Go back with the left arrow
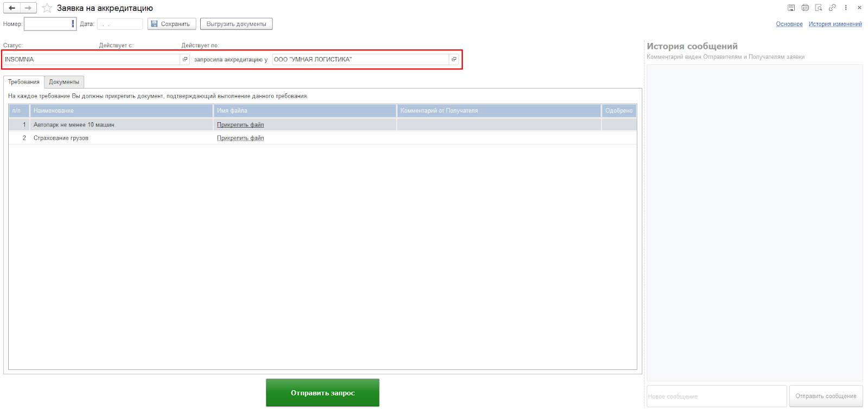868x409 pixels. (x=12, y=8)
